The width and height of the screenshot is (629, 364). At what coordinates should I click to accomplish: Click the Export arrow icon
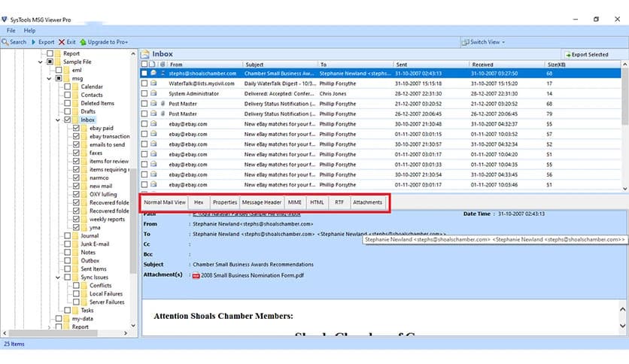point(34,41)
